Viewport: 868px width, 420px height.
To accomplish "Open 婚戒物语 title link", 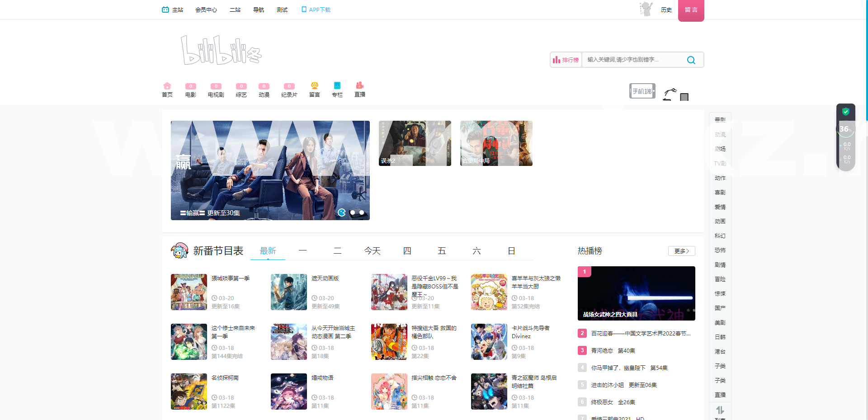I will click(x=322, y=378).
